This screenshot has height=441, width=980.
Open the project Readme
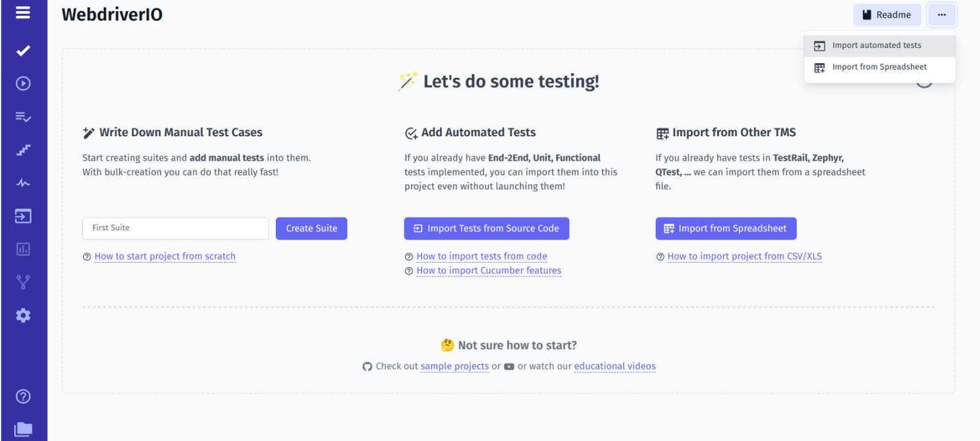pyautogui.click(x=887, y=14)
